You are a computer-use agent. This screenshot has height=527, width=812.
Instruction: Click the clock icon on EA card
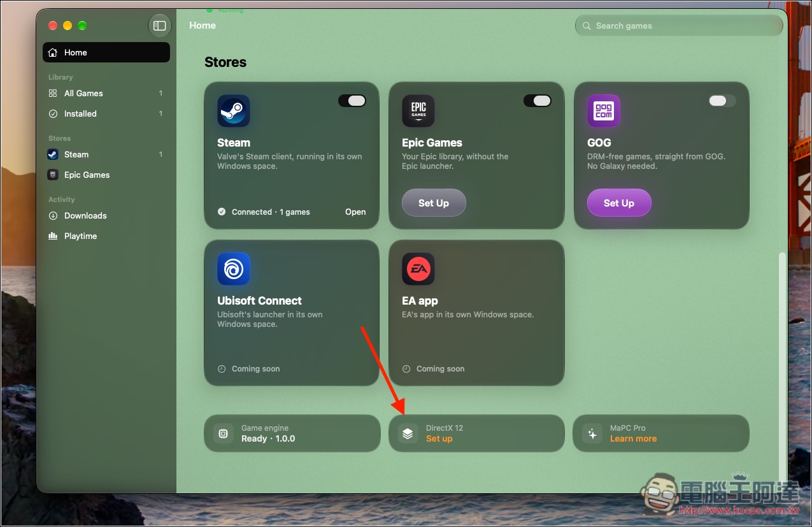tap(406, 369)
